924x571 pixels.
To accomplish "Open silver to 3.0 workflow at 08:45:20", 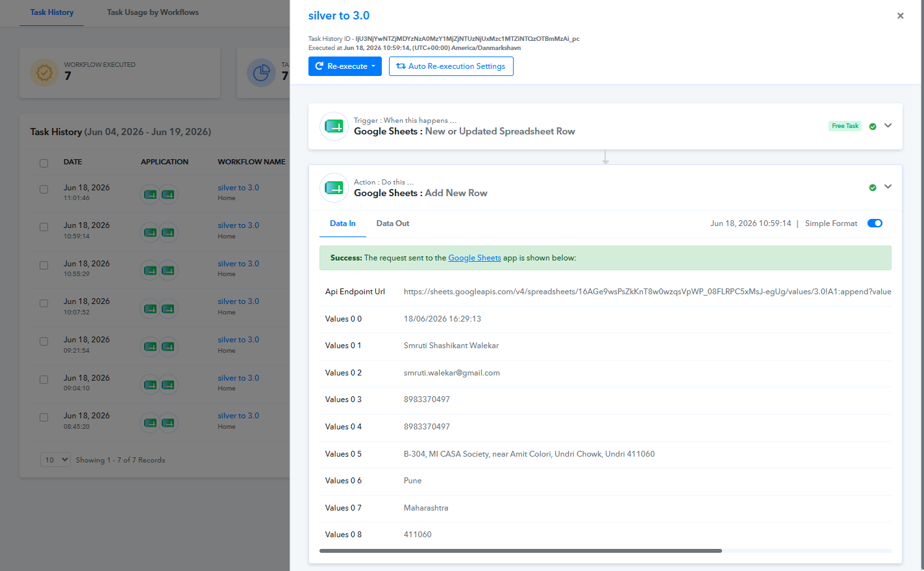I will (x=238, y=416).
